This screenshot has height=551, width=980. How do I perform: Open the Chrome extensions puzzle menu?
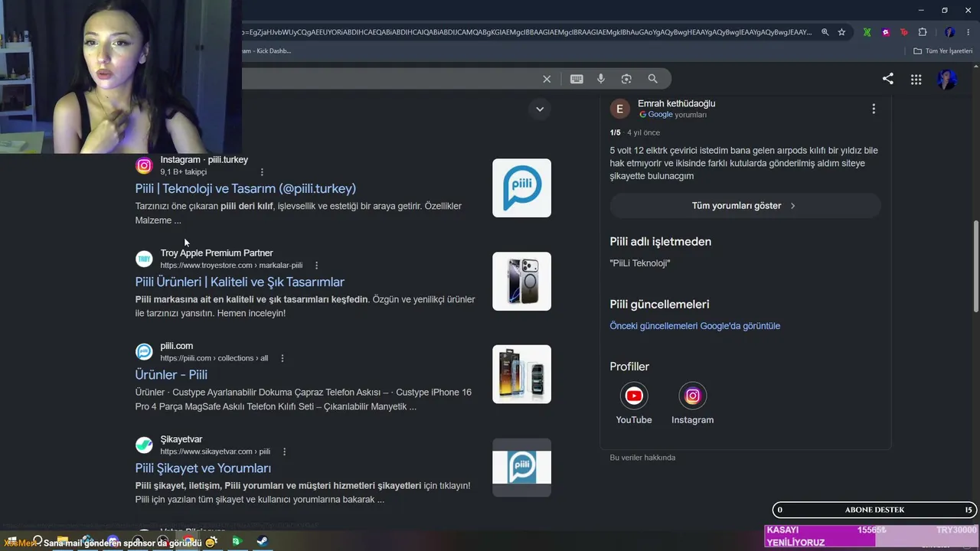923,32
